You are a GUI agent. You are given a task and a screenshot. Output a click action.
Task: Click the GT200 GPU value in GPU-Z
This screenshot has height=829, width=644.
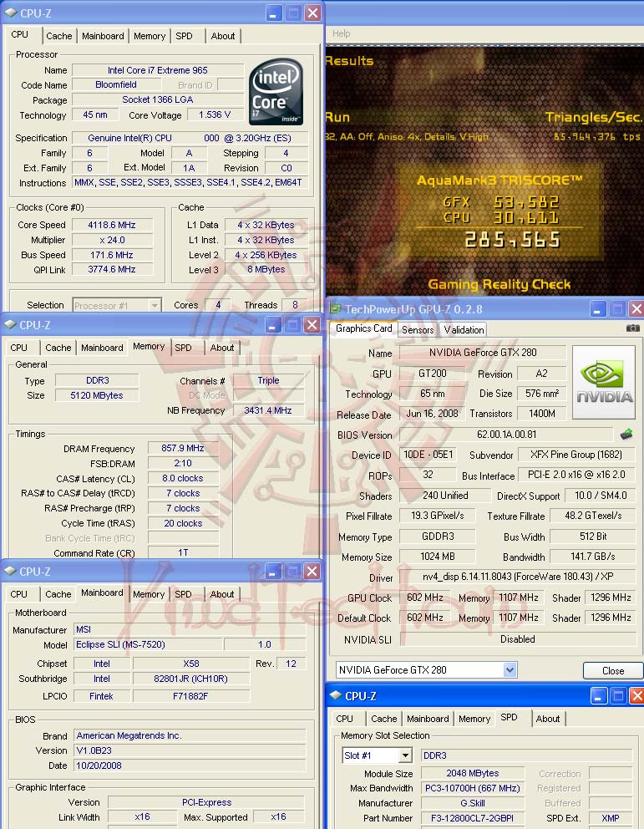[432, 374]
